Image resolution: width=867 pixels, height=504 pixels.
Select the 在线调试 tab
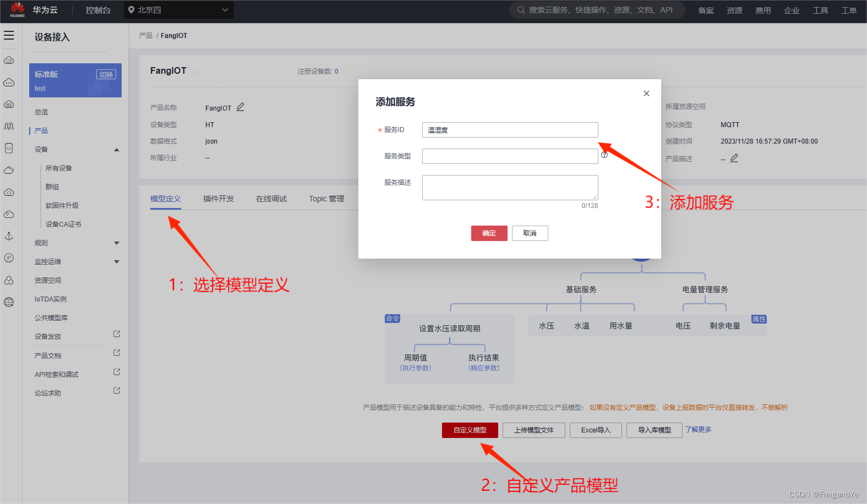click(x=271, y=199)
